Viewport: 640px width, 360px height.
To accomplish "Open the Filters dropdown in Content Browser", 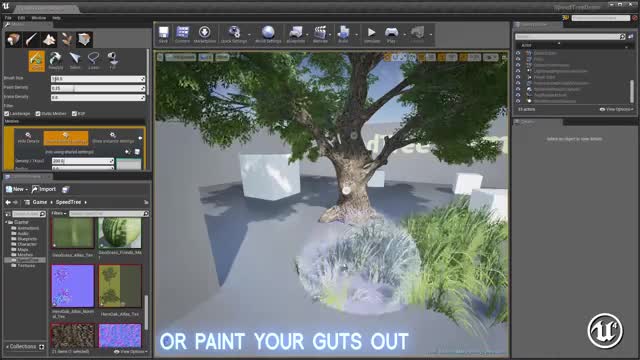I will click(59, 213).
